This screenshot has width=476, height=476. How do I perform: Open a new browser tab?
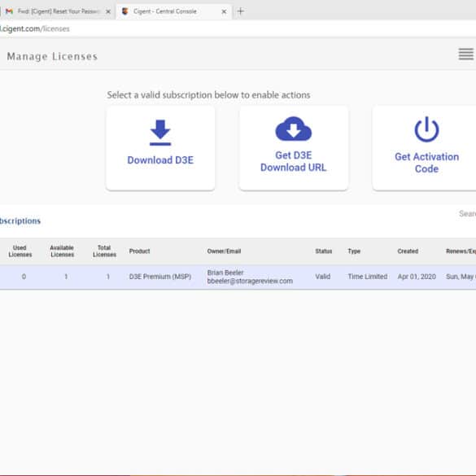[x=240, y=11]
